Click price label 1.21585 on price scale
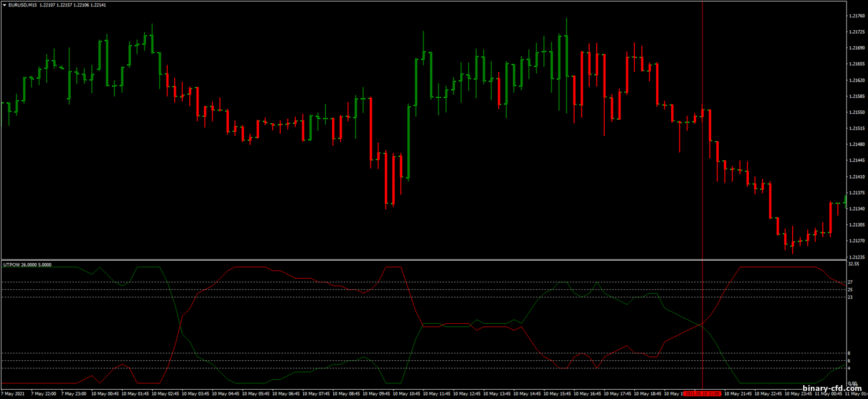Screen dimensions: 868x399 coord(856,97)
